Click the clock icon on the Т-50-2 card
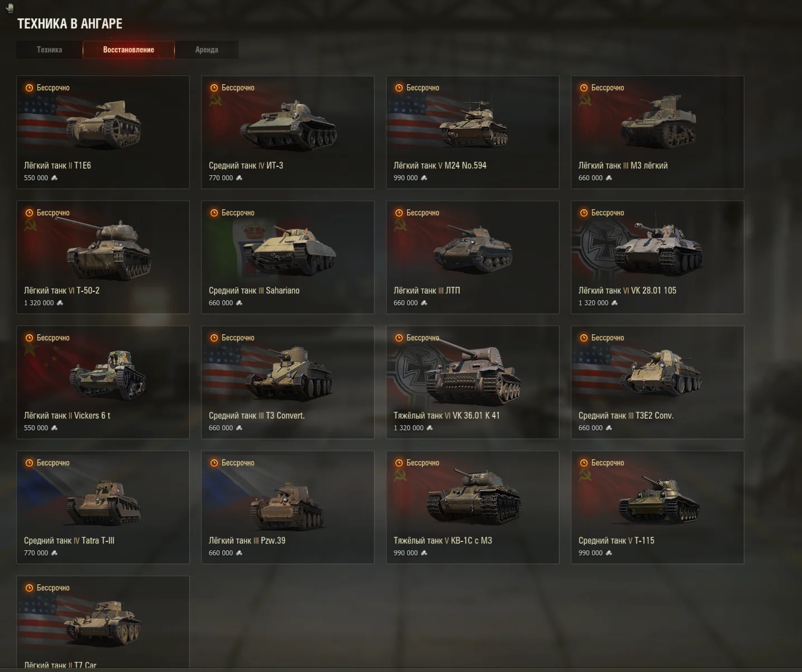The height and width of the screenshot is (672, 802). tap(29, 213)
